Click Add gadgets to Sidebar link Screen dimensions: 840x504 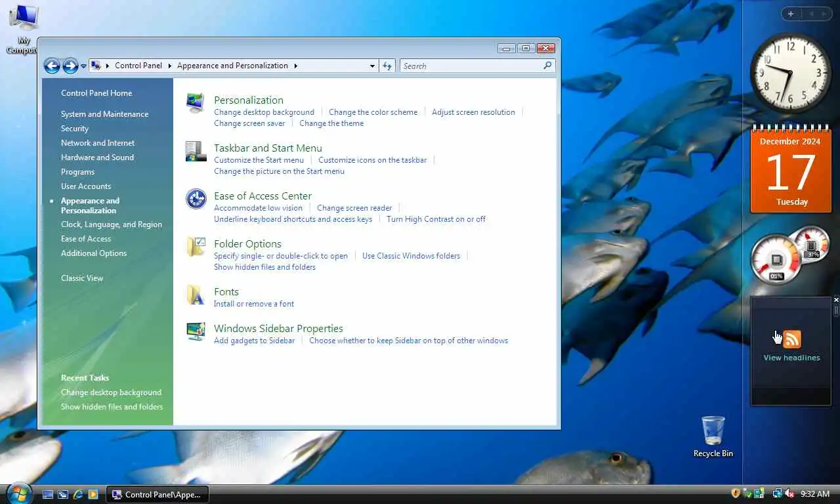(x=254, y=341)
